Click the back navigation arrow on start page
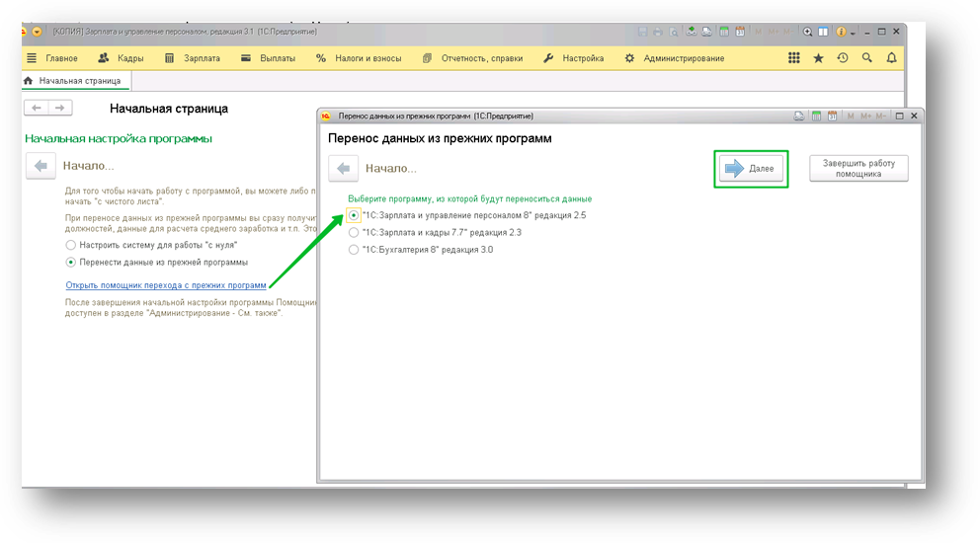The height and width of the screenshot is (543, 980). tap(37, 108)
